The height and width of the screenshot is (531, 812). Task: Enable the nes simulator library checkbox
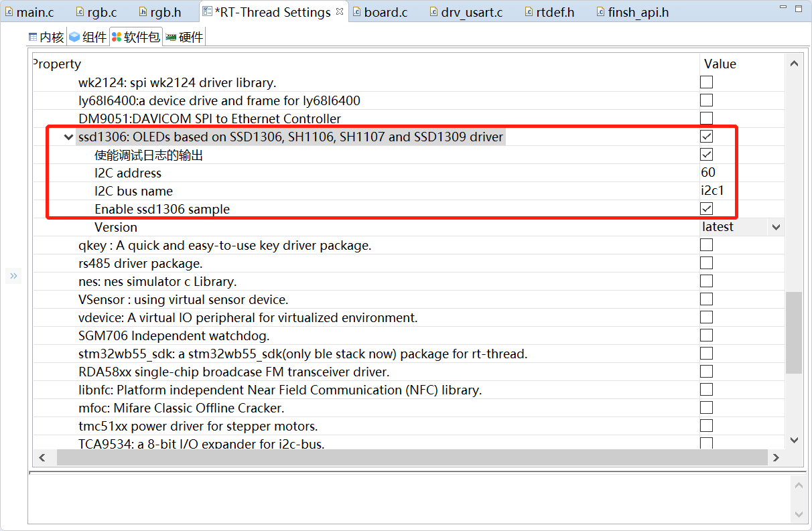click(706, 281)
